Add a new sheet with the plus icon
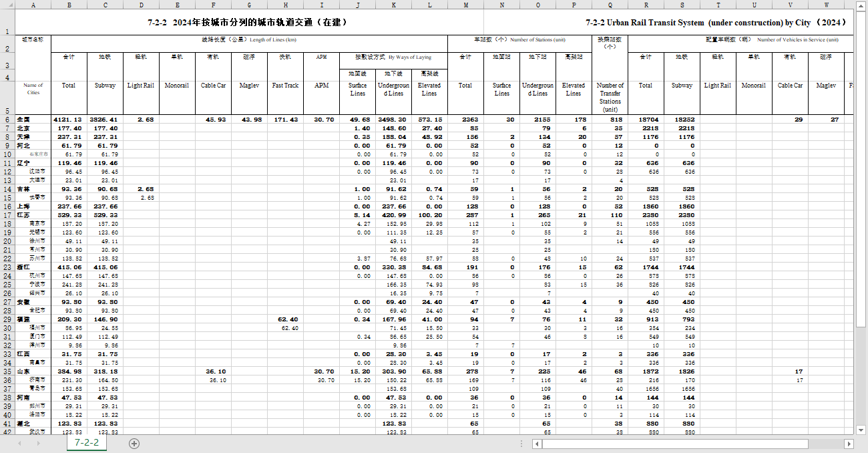The height and width of the screenshot is (453, 868). [x=134, y=444]
